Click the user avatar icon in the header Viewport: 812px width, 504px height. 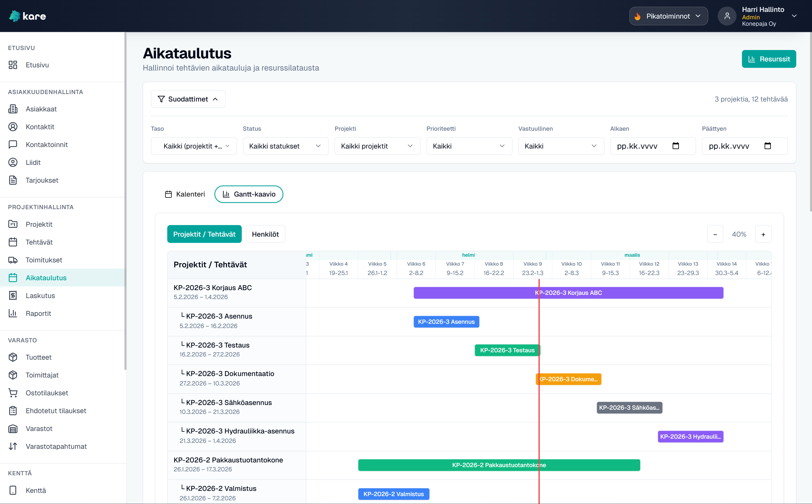point(727,16)
